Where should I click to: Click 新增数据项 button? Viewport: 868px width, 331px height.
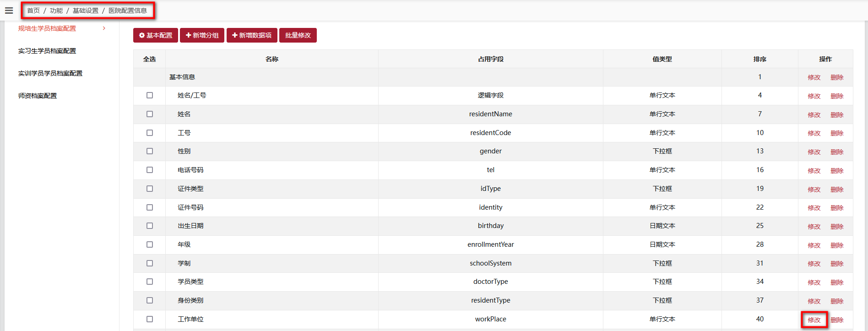point(252,35)
